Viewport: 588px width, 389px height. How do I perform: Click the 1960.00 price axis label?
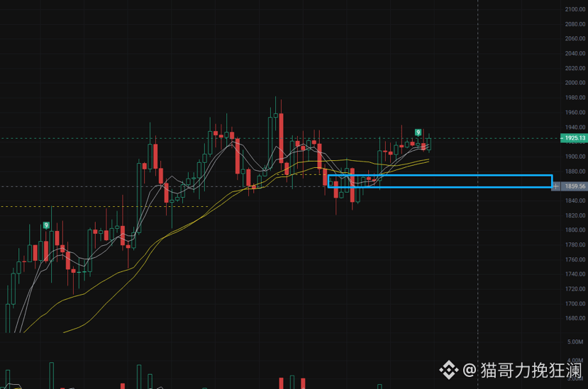[575, 113]
